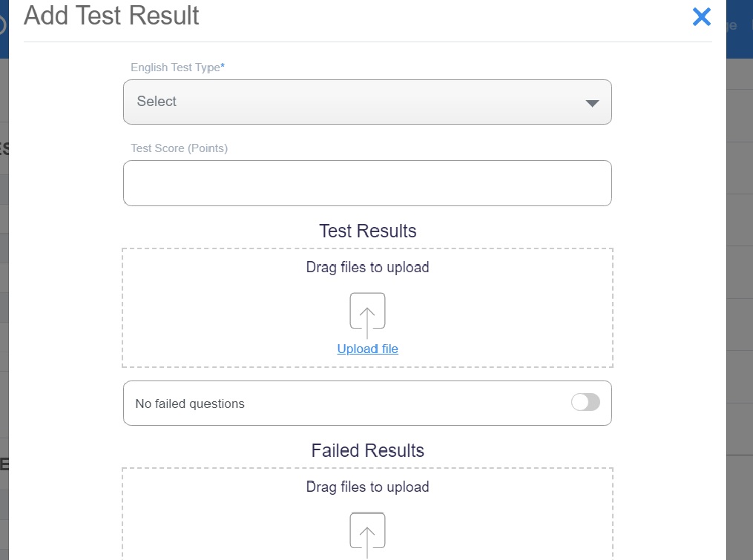This screenshot has height=560, width=753.
Task: Click the English Test Type dropdown arrow
Action: click(592, 103)
